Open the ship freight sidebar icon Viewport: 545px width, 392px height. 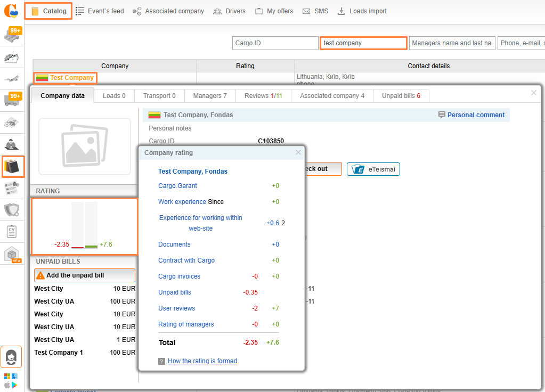click(x=12, y=57)
